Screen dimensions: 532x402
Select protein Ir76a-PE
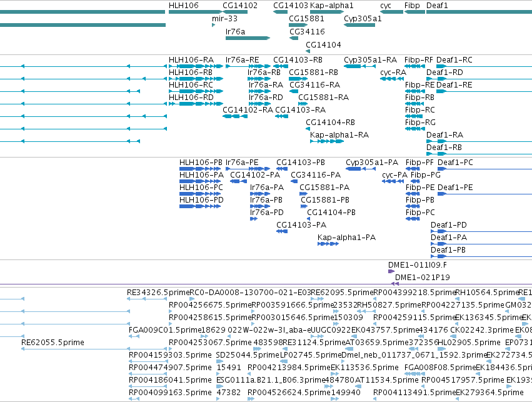[248, 169]
